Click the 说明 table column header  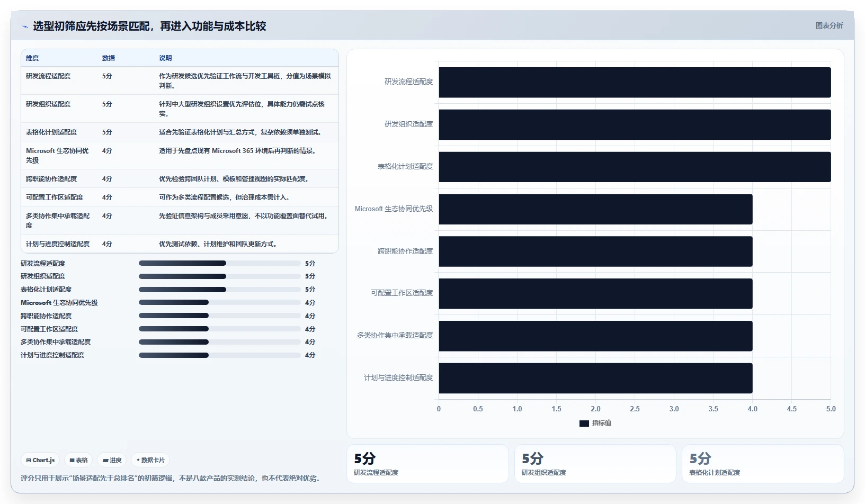pos(165,58)
